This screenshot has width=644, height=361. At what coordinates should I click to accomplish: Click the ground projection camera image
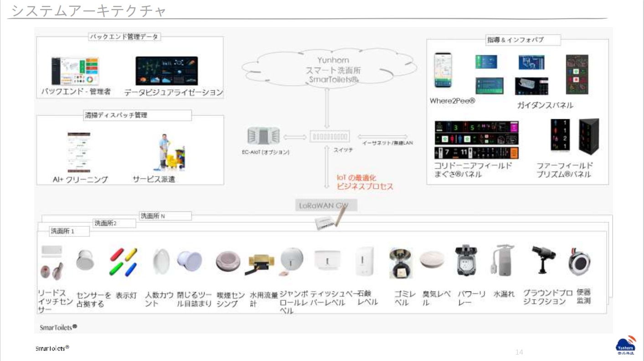coord(542,259)
